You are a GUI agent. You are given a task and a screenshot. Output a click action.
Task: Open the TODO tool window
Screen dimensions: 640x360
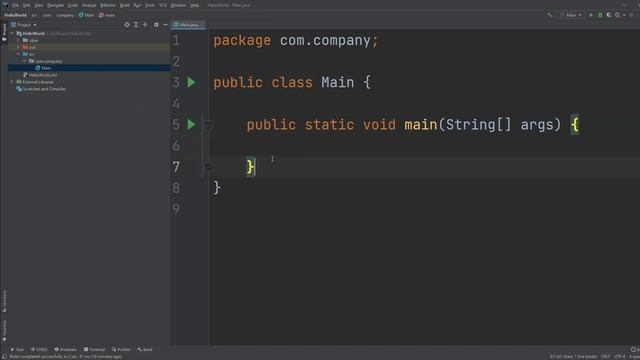(x=39, y=350)
